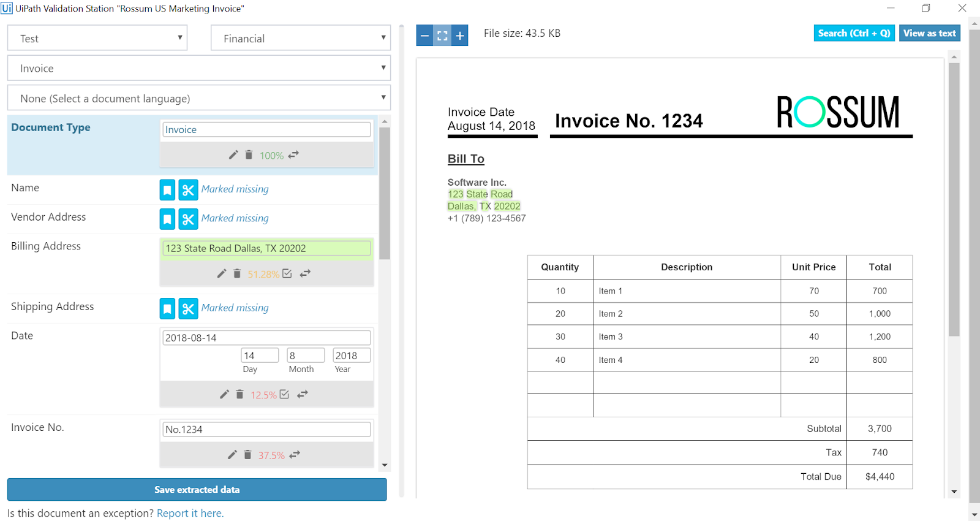This screenshot has height=521, width=980.
Task: Click the scissors icon for Vendor Address
Action: pyautogui.click(x=188, y=219)
